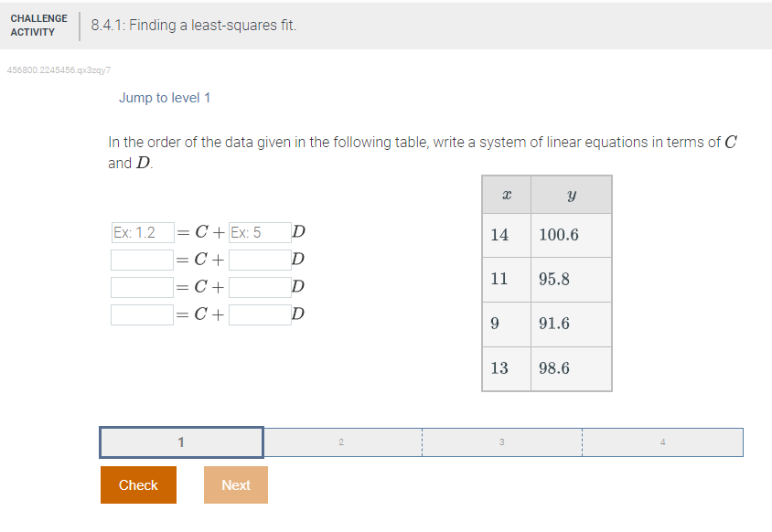772x532 pixels.
Task: Select level 2 in the progress bar
Action: point(342,442)
